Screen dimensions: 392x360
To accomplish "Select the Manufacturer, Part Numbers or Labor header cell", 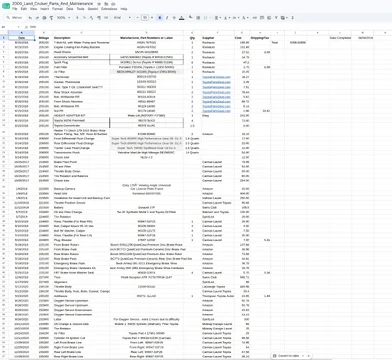I will (x=146, y=38).
